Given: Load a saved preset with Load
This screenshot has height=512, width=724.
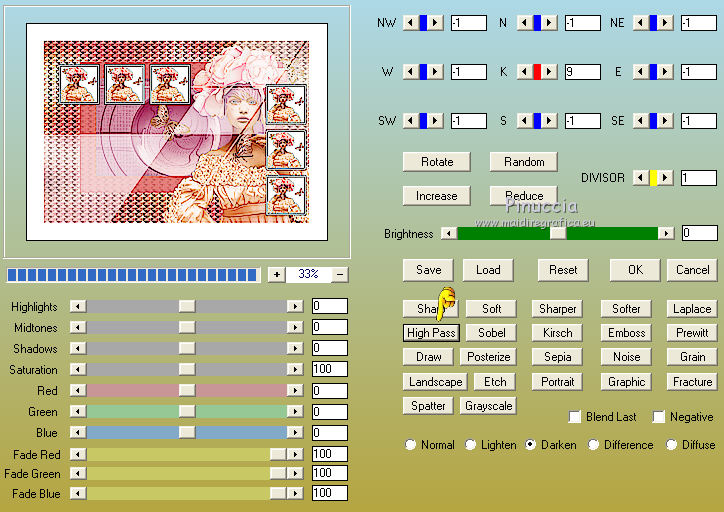Looking at the screenshot, I should 488,270.
